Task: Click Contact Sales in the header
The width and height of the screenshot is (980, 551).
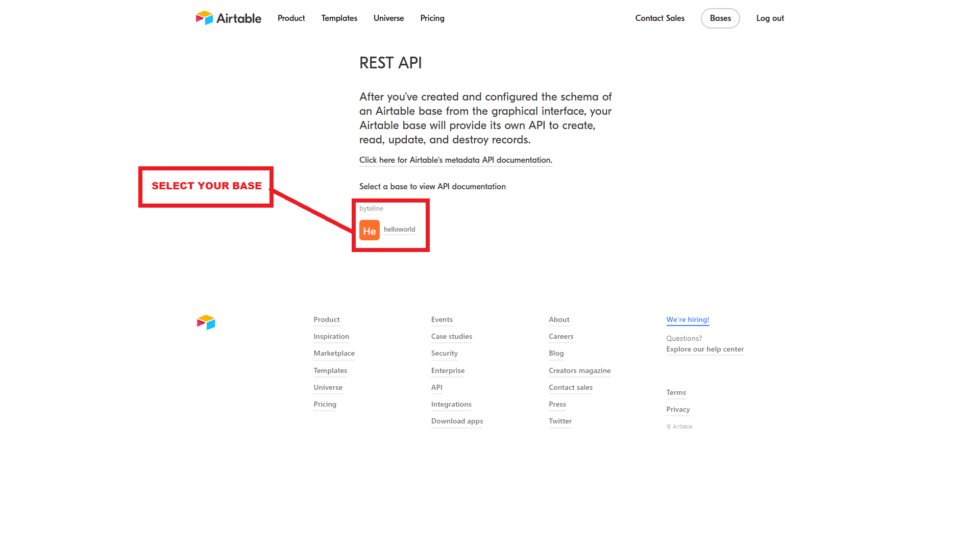Action: (x=660, y=18)
